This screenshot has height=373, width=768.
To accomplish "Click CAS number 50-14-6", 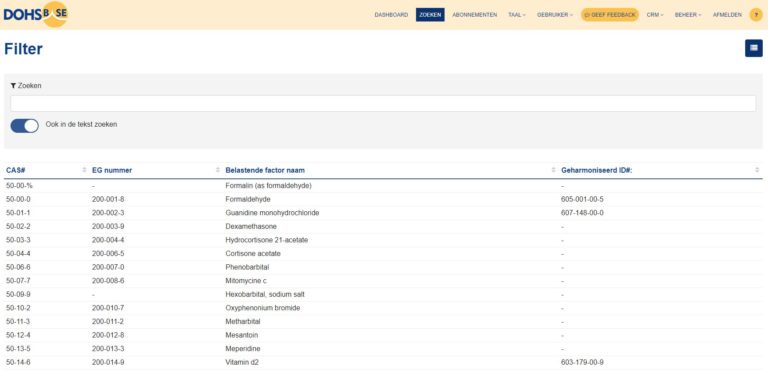I will [18, 362].
